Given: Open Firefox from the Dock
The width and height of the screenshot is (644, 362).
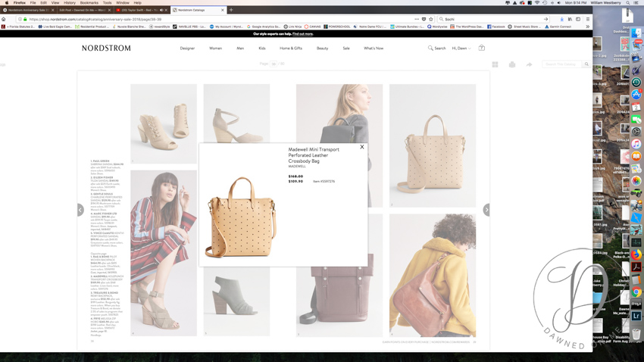Looking at the screenshot, I should [636, 255].
